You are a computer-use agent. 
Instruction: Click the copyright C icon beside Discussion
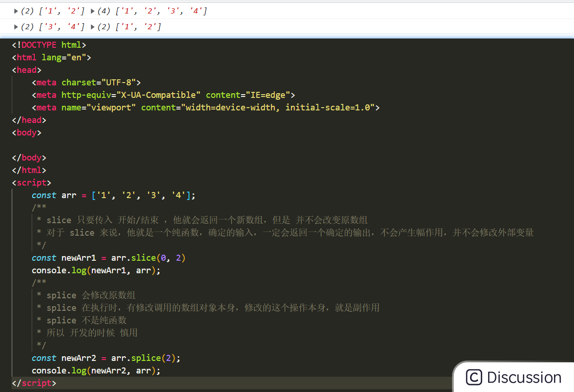[x=474, y=377]
